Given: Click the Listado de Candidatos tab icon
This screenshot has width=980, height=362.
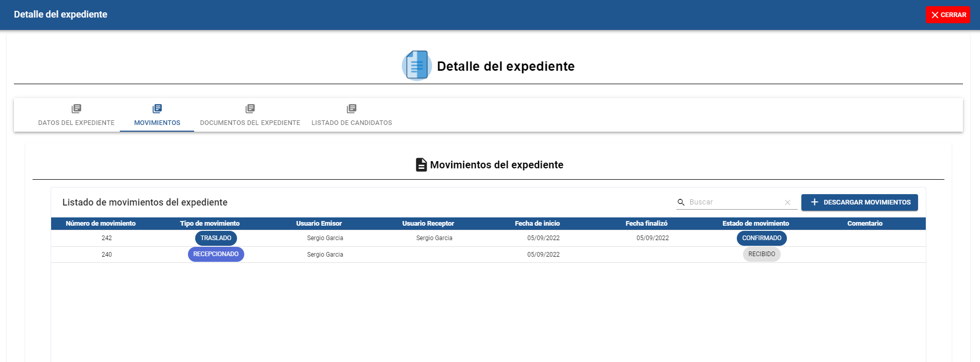Looking at the screenshot, I should pos(352,108).
